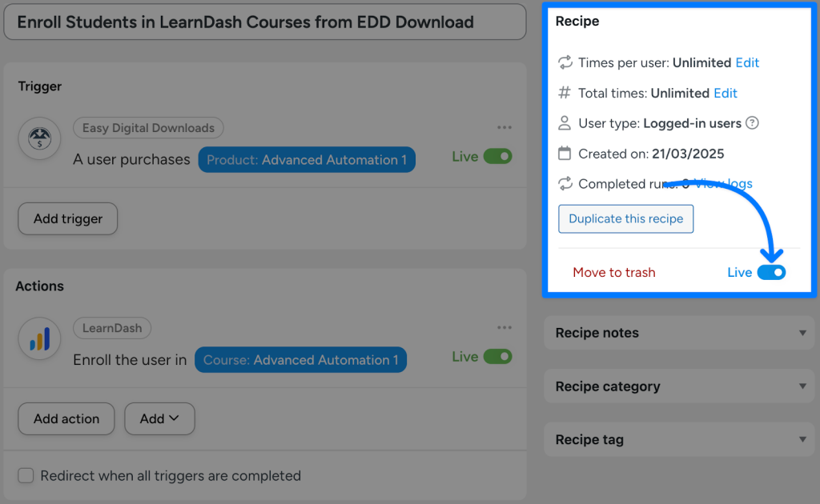Disable the trigger's Live toggle
Screen dimensions: 820x504
point(498,157)
